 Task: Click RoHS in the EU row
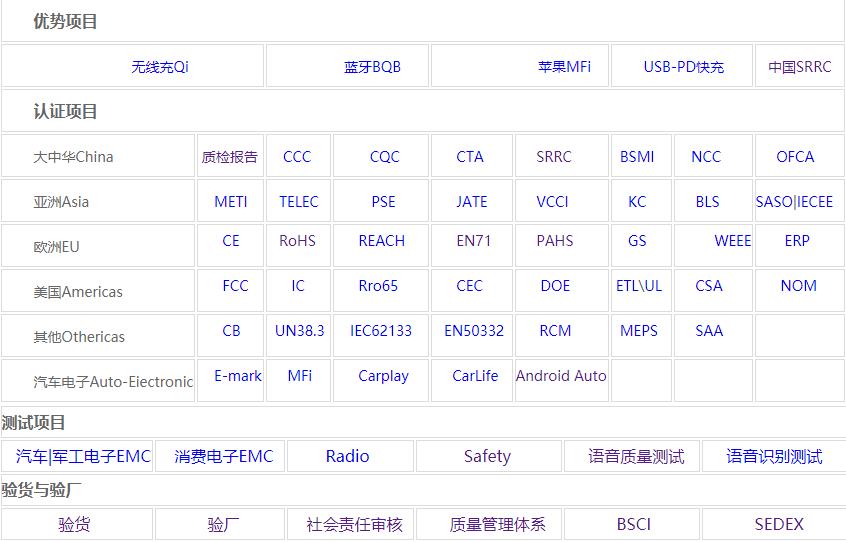click(x=297, y=241)
